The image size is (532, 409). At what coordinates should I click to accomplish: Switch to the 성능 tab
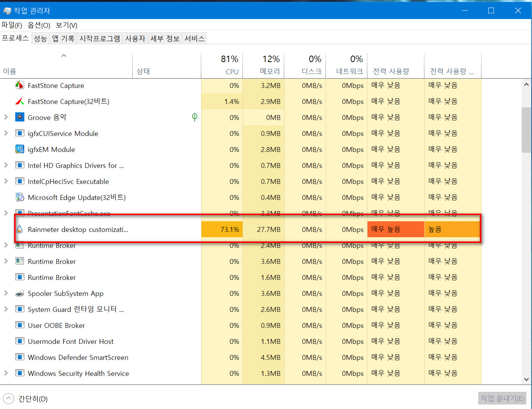click(x=40, y=38)
